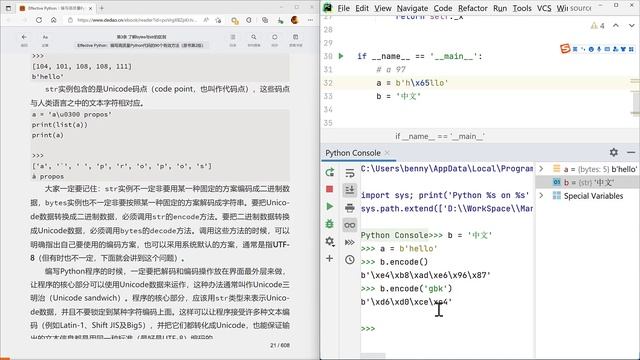Click the run gutter arrow at line 30

341,56
